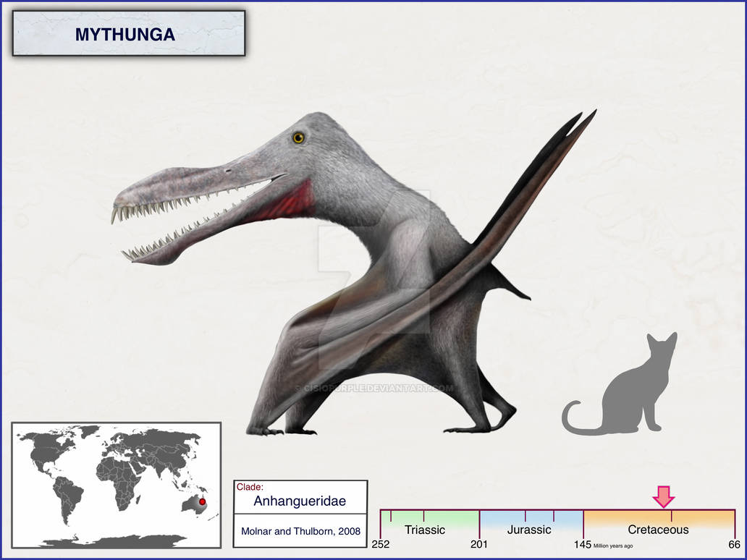Click the pink arrow above the timeline

tap(664, 496)
